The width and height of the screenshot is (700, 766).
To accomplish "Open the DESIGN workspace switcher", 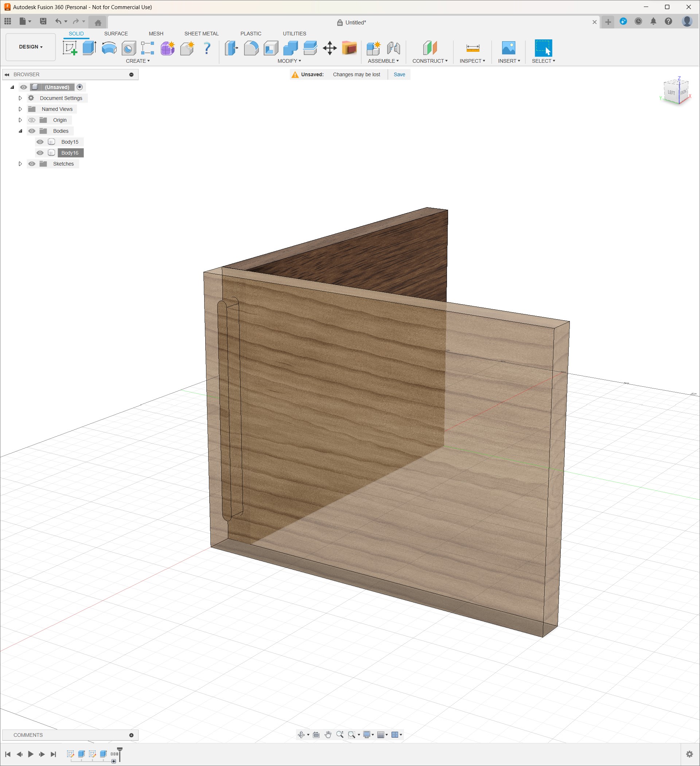I will (x=30, y=47).
